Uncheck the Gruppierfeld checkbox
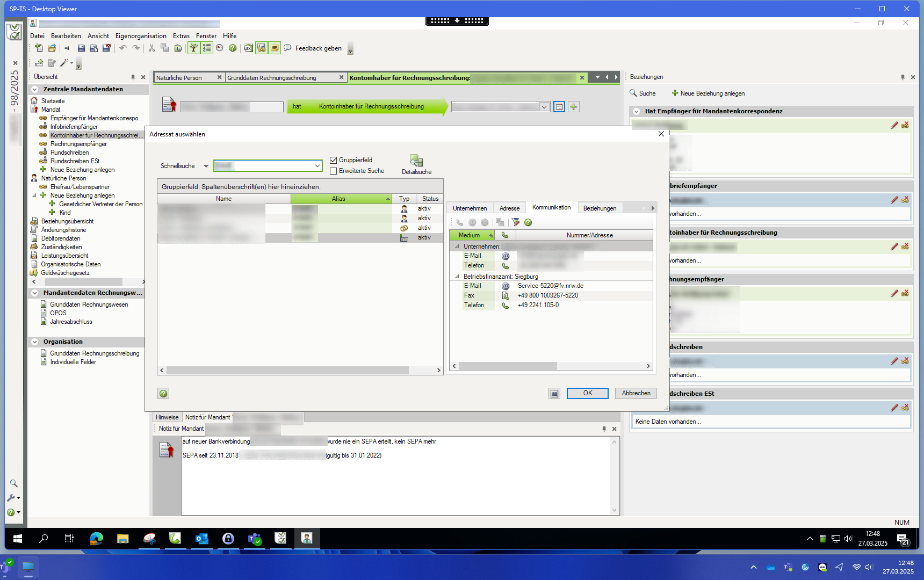This screenshot has height=580, width=924. (x=334, y=160)
